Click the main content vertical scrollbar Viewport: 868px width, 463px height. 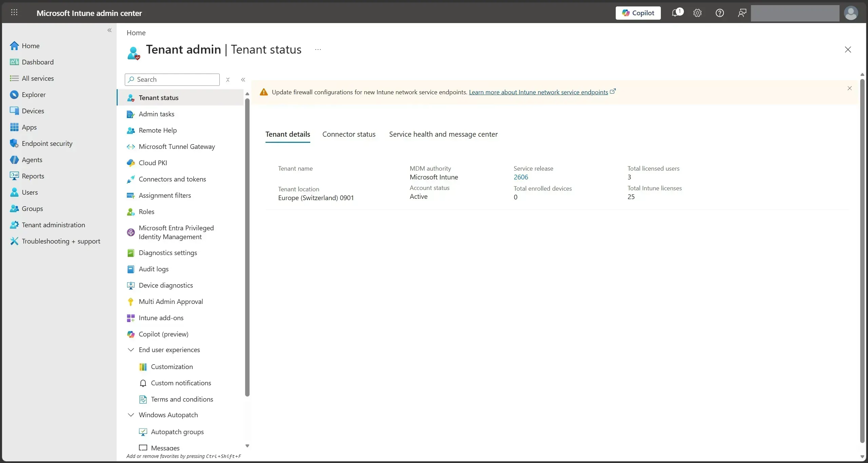click(862, 261)
